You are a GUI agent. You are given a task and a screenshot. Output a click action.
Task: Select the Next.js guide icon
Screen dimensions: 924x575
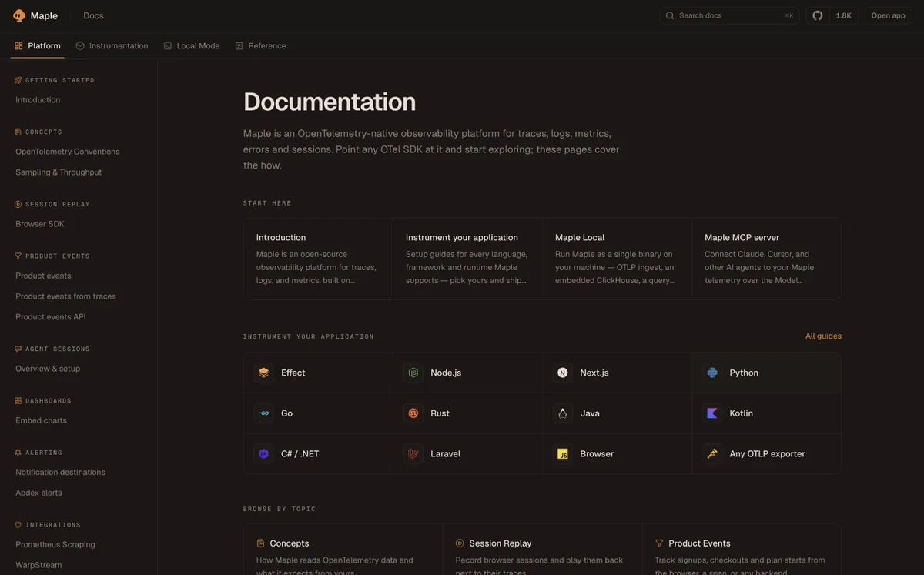(x=563, y=373)
